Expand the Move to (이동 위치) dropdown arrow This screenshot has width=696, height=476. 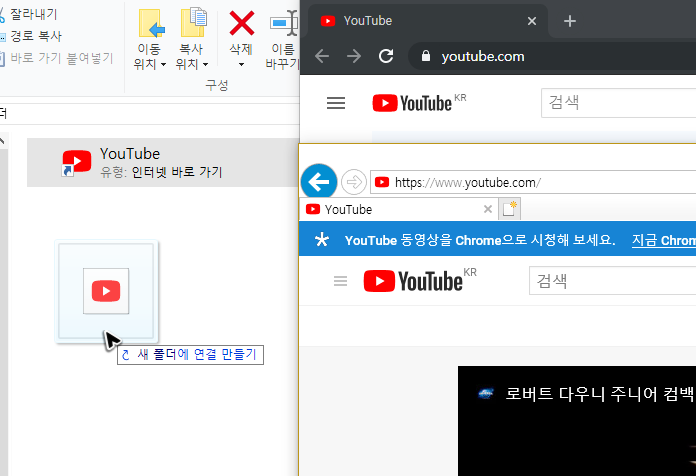tap(163, 65)
